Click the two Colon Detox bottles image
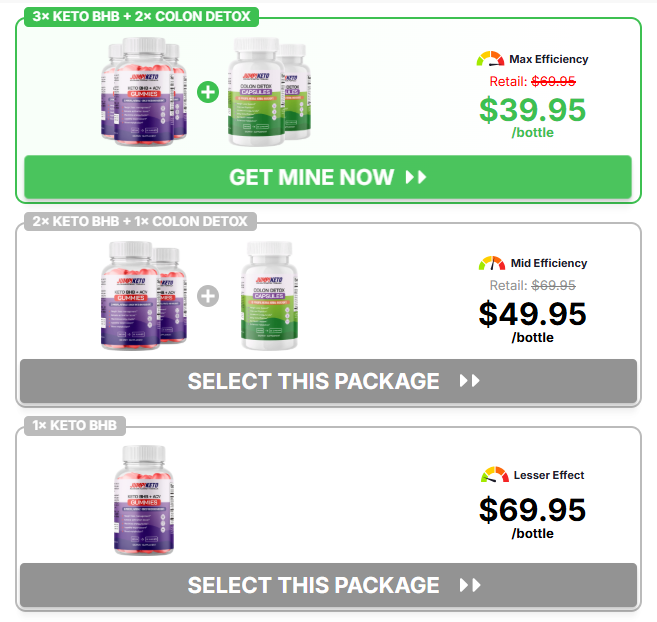Screen dimensions: 657x622 [269, 91]
